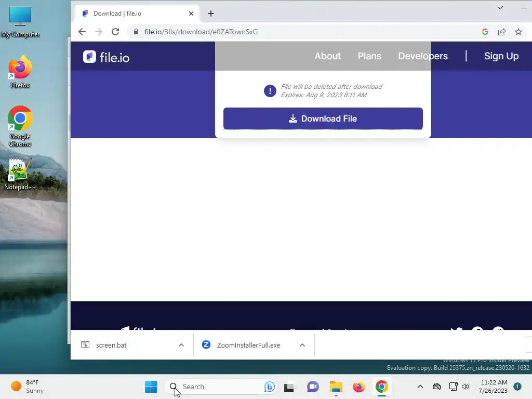Select the Google Chrome desktop shortcut
This screenshot has height=399, width=532.
pyautogui.click(x=20, y=126)
